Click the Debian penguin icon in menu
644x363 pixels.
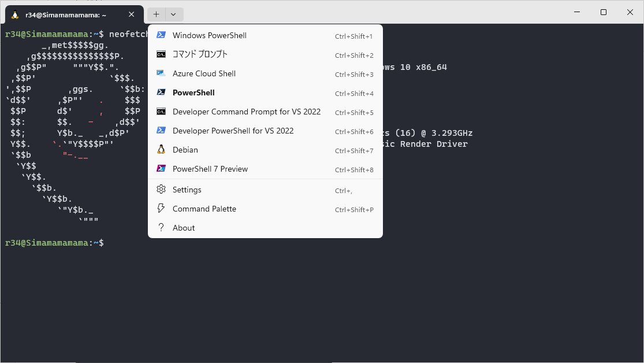pos(161,150)
